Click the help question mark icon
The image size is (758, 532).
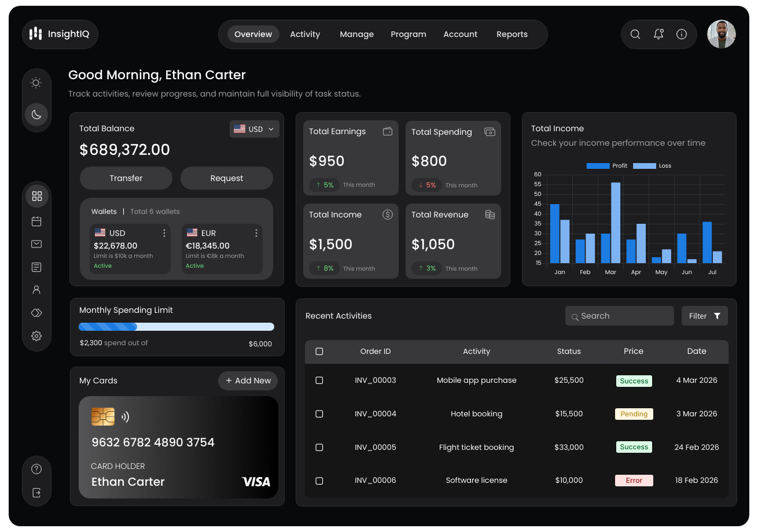tap(36, 469)
